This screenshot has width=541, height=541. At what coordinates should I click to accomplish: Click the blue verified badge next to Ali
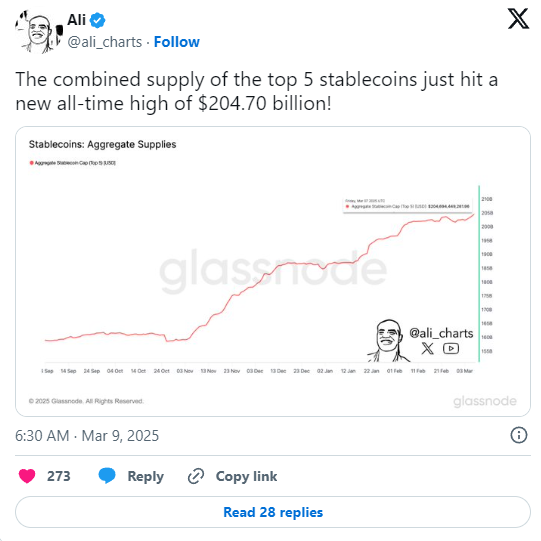pyautogui.click(x=98, y=20)
